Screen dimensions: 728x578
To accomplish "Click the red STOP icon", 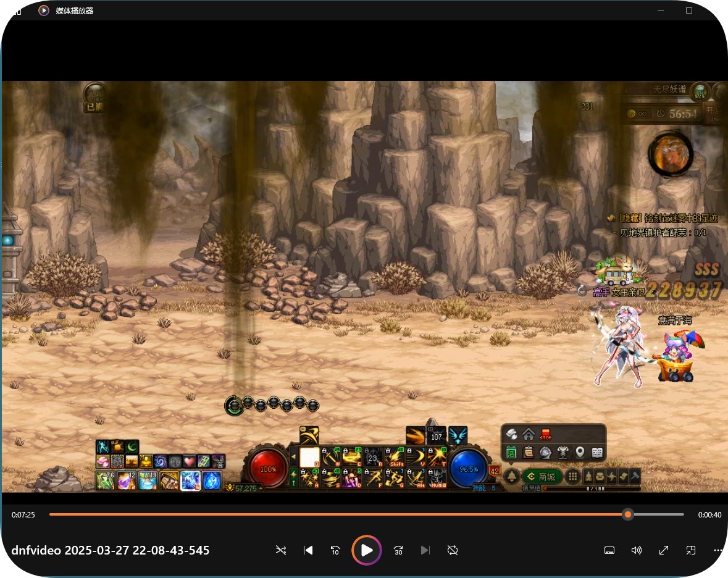I will (x=545, y=435).
